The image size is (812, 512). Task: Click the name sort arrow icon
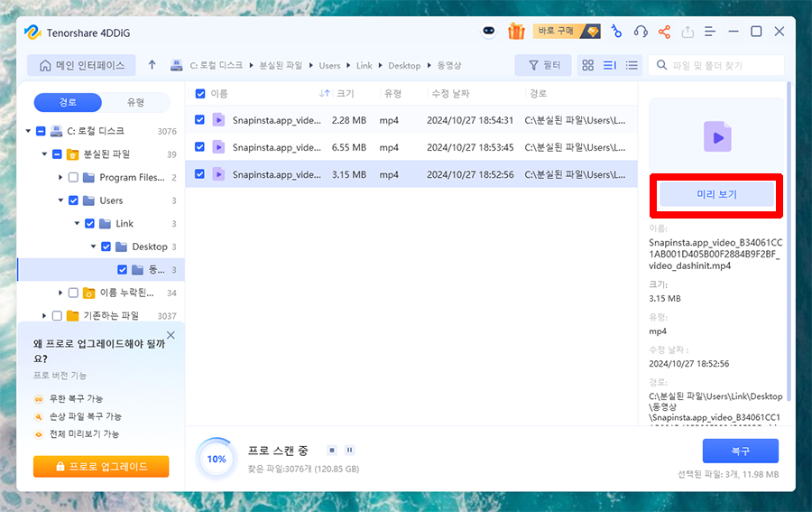(324, 93)
